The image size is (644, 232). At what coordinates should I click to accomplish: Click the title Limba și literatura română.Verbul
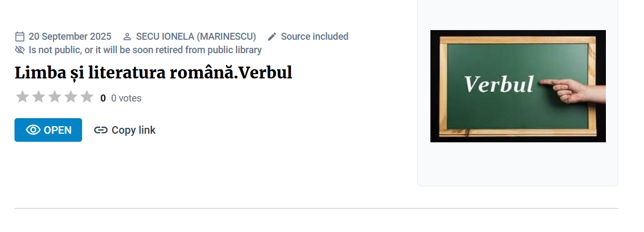pyautogui.click(x=153, y=73)
